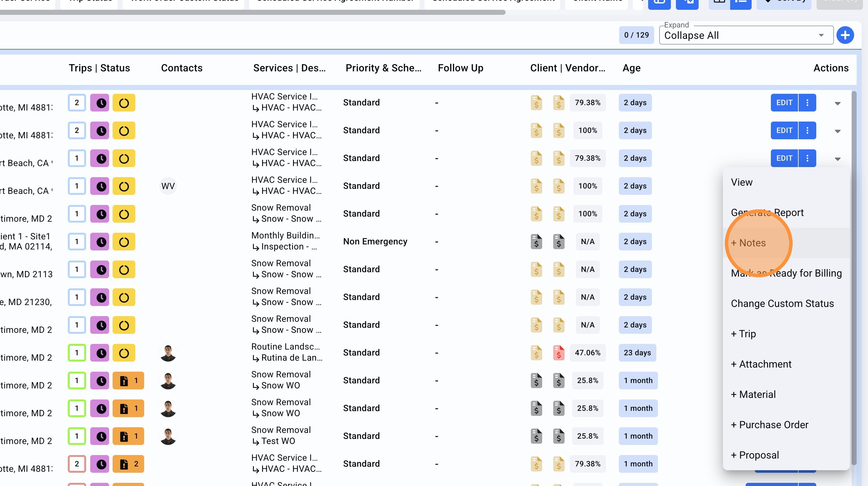The image size is (868, 486).
Task: Click the orange document badge showing 2
Action: pos(128,464)
